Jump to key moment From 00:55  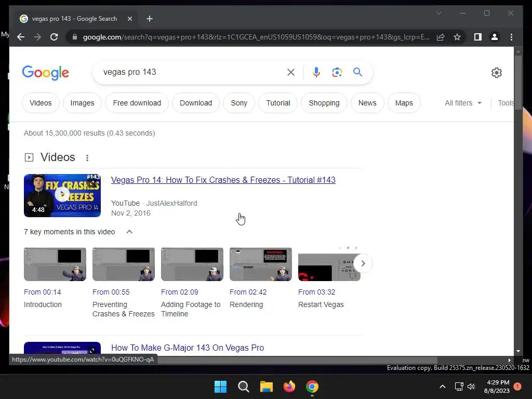tap(111, 292)
